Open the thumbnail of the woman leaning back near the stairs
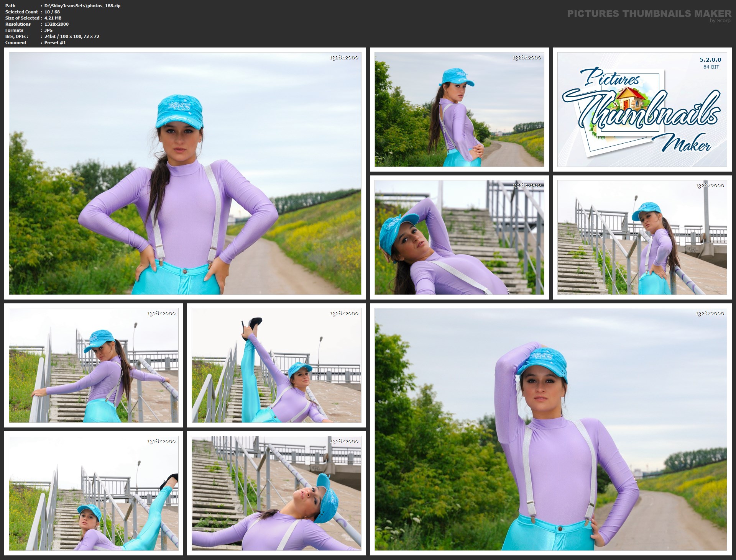 tap(459, 237)
